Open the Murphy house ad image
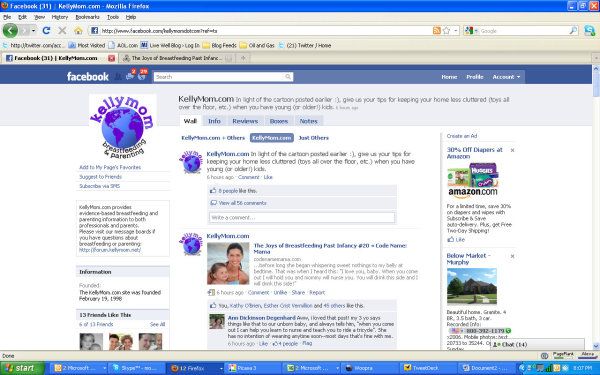Screen dimensions: 600x375 472,286
